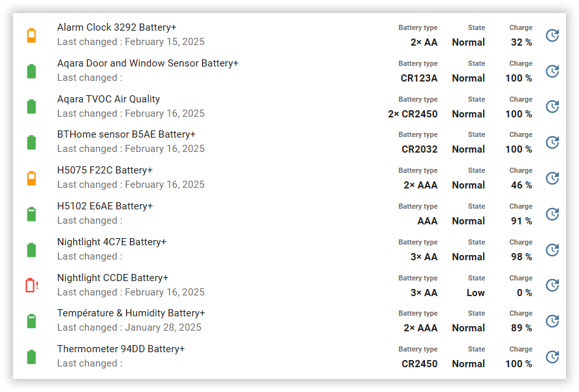The width and height of the screenshot is (579, 392).
Task: Select the Température & Humidity Battery+ title
Action: [131, 313]
